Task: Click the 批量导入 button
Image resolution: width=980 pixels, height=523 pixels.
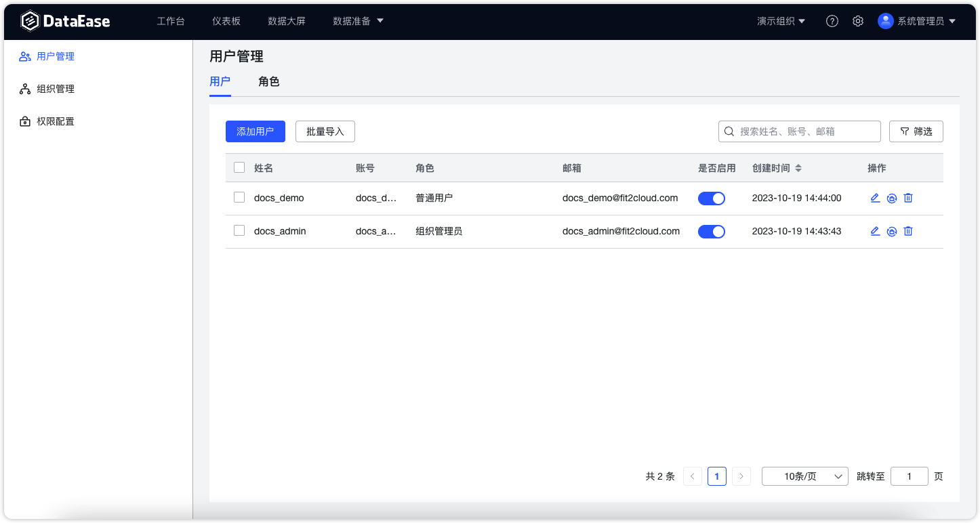Action: point(325,131)
